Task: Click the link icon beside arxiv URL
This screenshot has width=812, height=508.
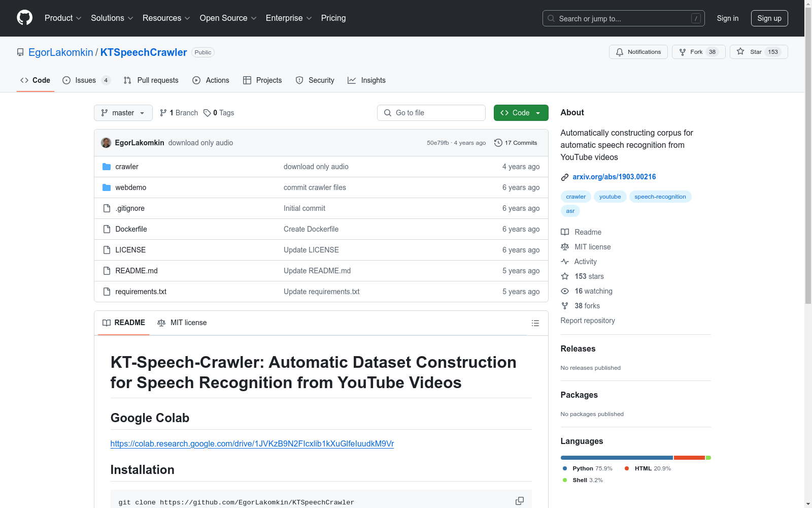Action: click(565, 177)
